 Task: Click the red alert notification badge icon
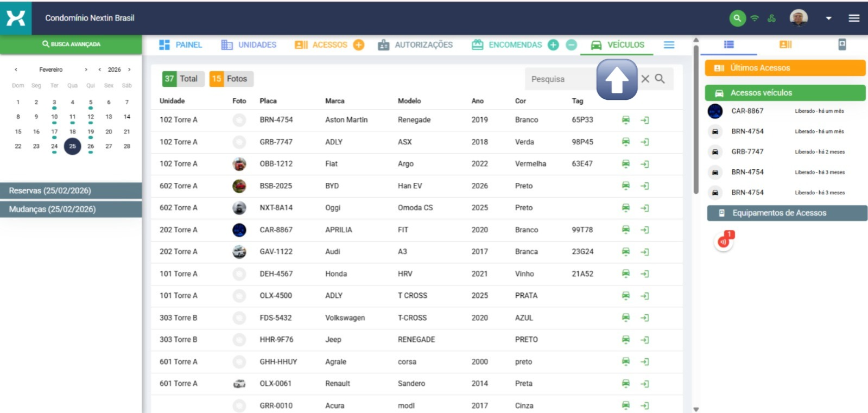coord(724,242)
